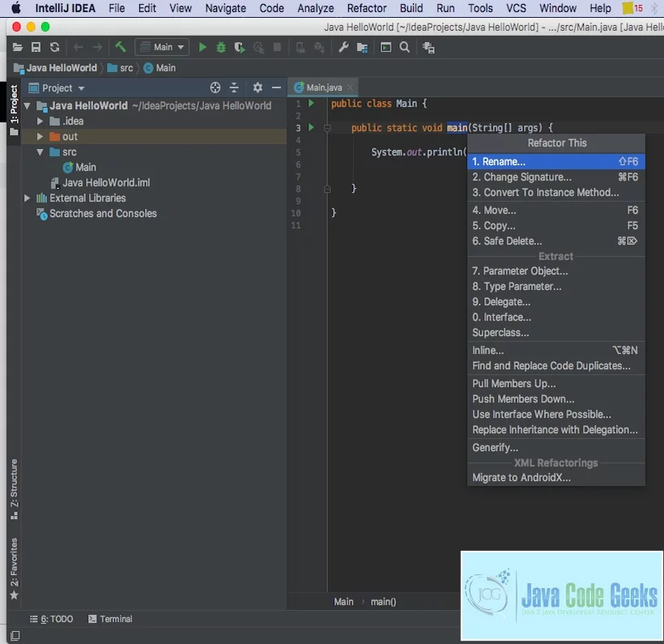The height and width of the screenshot is (644, 664).
Task: Click the tool window quick-access icon bottom-left
Action: (x=15, y=636)
